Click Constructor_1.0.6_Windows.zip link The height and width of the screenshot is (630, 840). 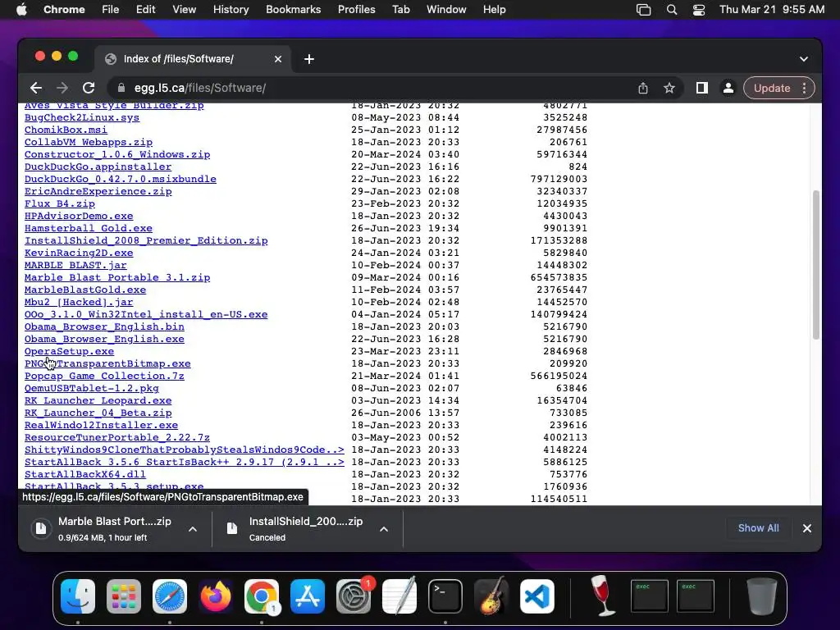(117, 154)
